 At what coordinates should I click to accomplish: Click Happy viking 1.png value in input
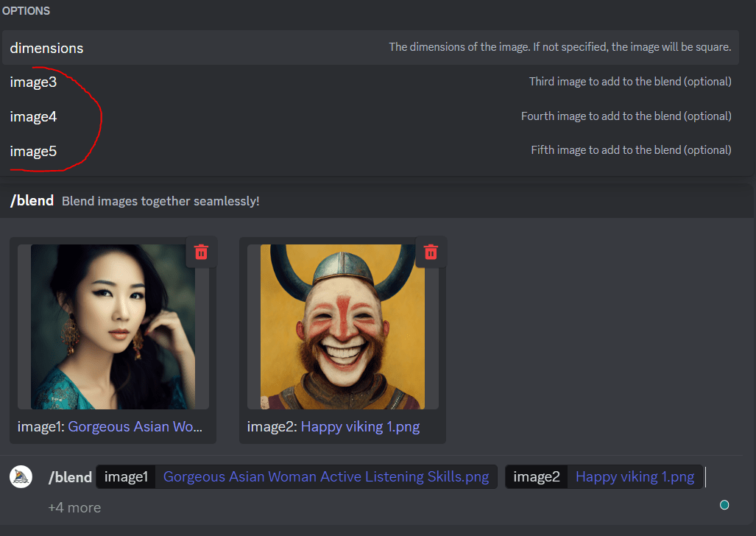(635, 476)
